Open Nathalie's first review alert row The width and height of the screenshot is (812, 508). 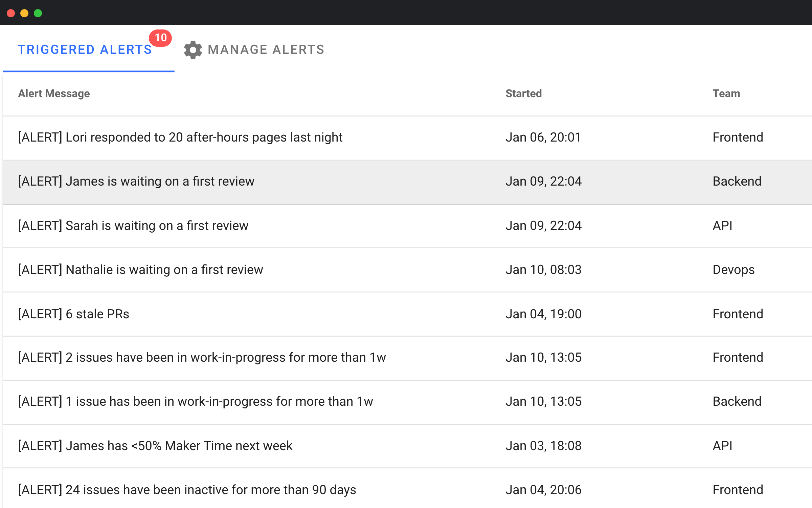140,270
